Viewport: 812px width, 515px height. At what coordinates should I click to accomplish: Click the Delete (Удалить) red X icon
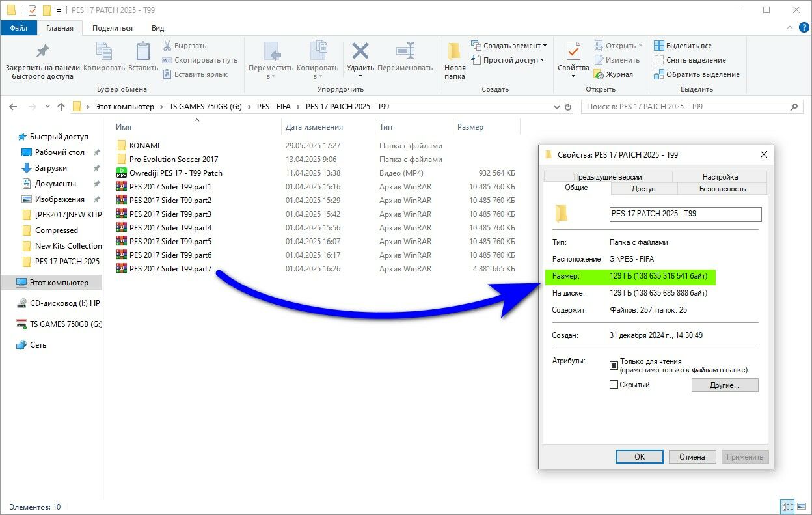[360, 51]
